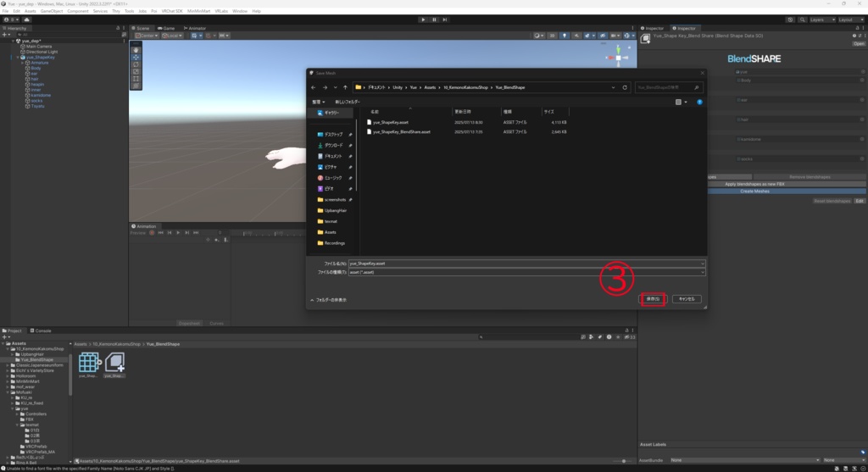Click the Unity Play button
This screenshot has width=868, height=472.
click(x=424, y=19)
